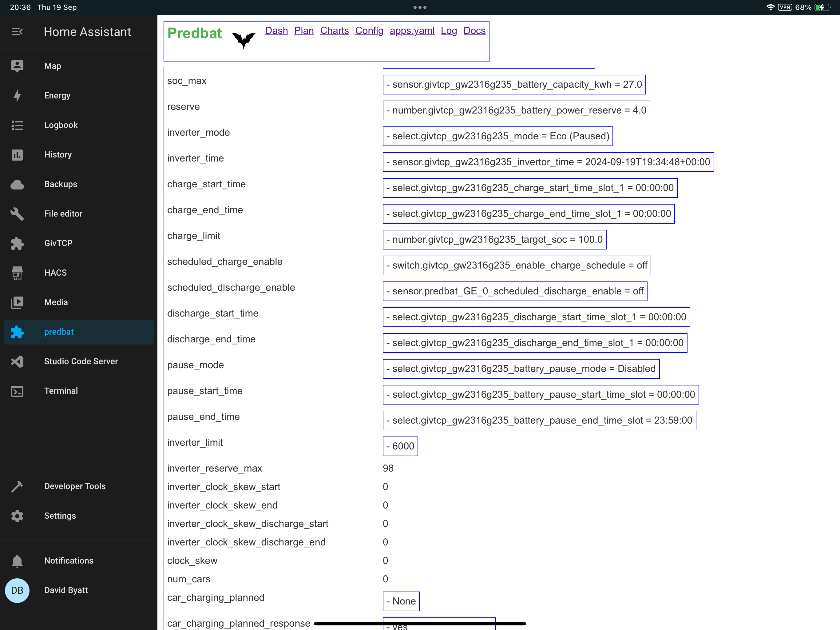This screenshot has height=630, width=840.
Task: Open the Backups menu item
Action: pyautogui.click(x=79, y=184)
